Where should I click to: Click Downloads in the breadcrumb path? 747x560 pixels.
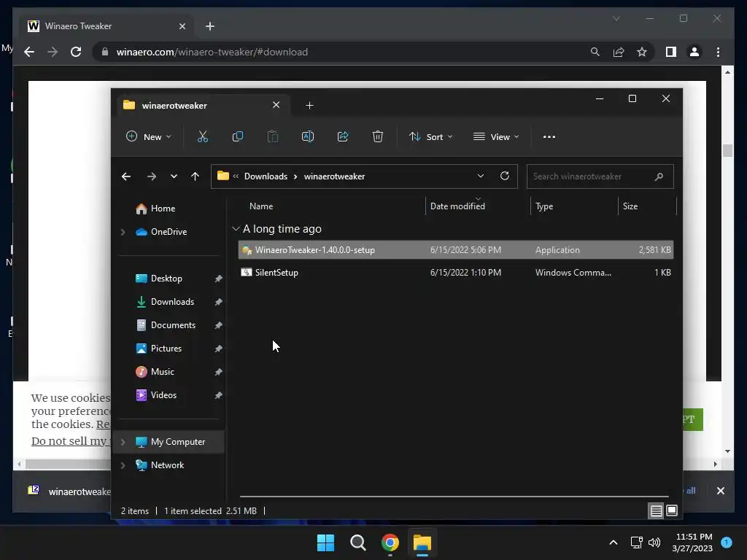[x=266, y=176]
